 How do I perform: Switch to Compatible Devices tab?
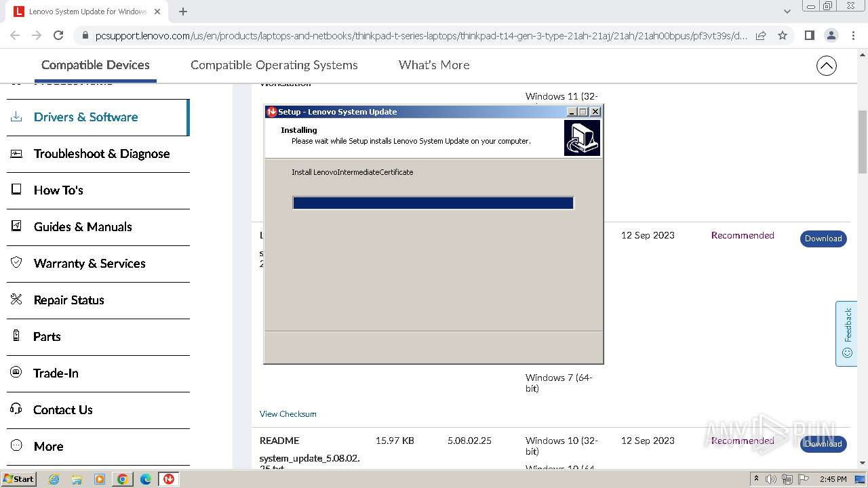(96, 65)
